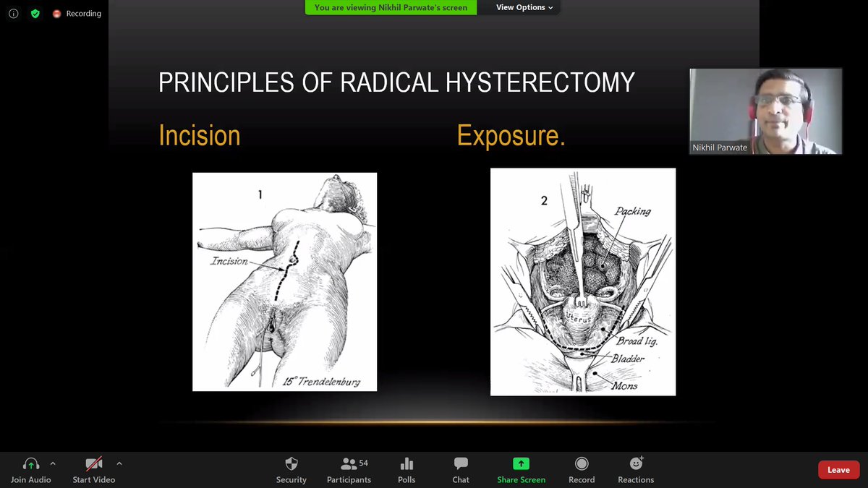Screen dimensions: 868x488
Task: Click the green encryption shield icon
Action: pos(35,14)
